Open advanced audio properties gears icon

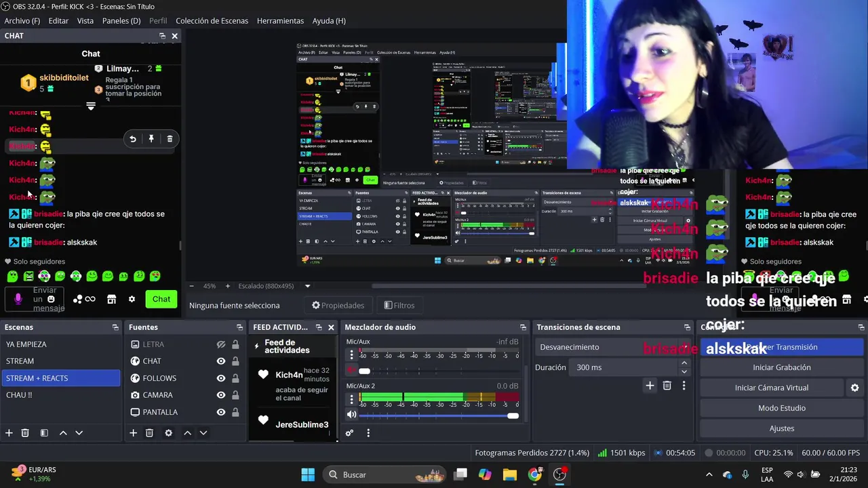[x=349, y=433]
